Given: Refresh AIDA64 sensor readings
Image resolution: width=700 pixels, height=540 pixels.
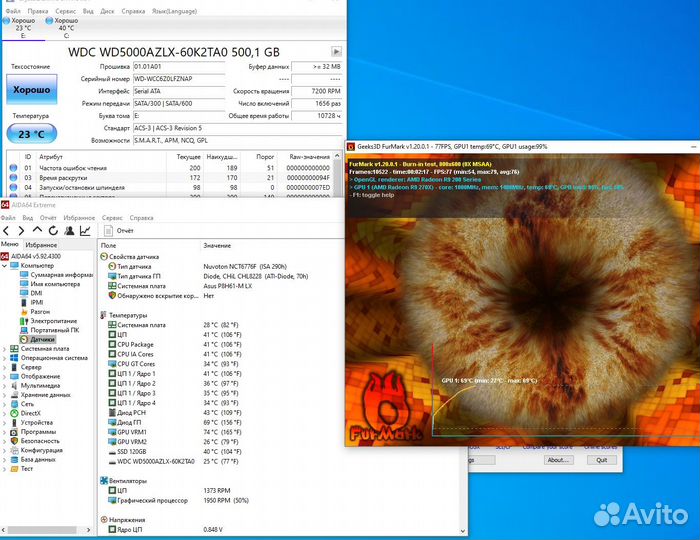Looking at the screenshot, I should [53, 231].
